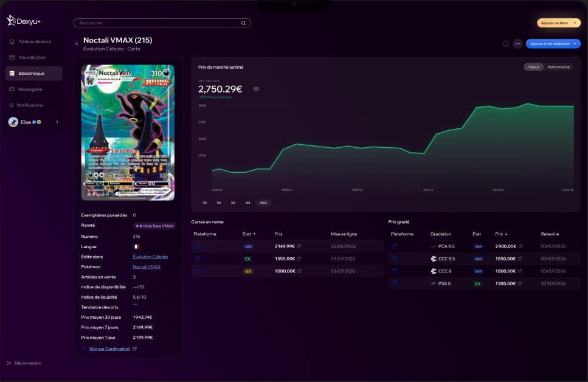This screenshot has height=382, width=588.
Task: Open the Noctali VMAX Pokémon link
Action: pos(147,267)
